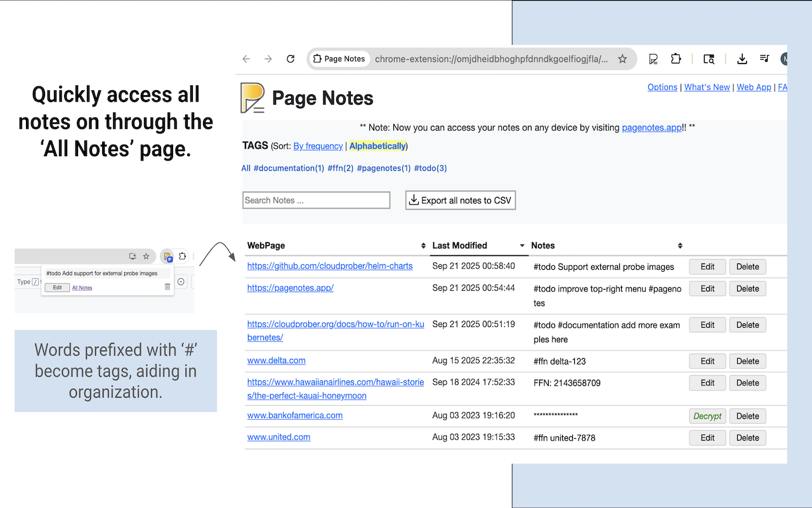Click the back arrow in the browser toolbar

(246, 58)
